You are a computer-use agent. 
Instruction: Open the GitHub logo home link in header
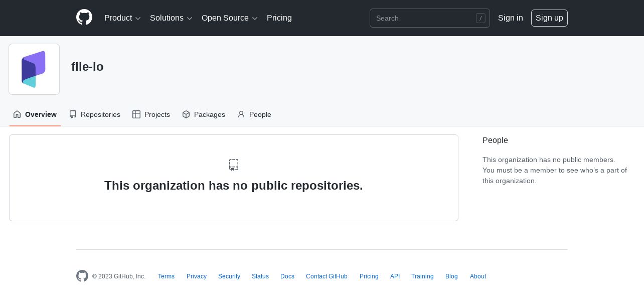click(84, 18)
